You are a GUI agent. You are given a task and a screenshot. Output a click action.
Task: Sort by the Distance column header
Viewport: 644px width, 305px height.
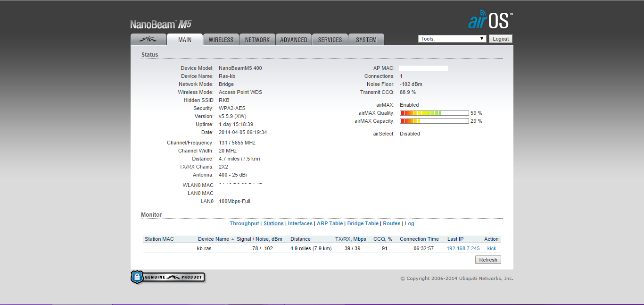(300, 239)
